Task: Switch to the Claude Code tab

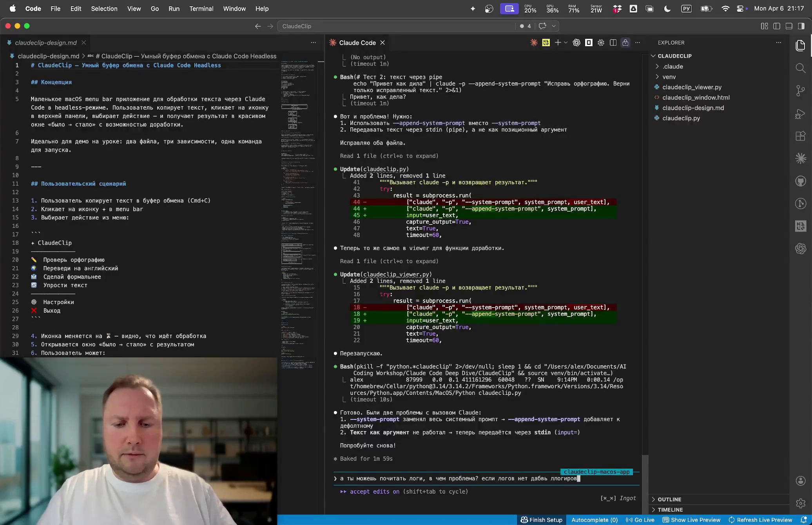Action: (x=357, y=43)
